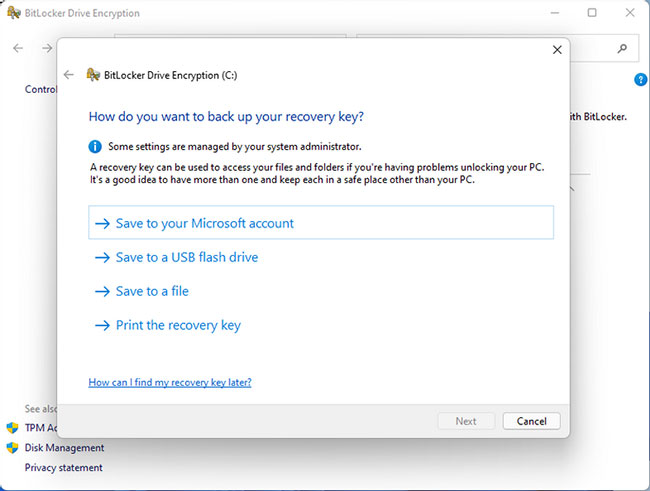This screenshot has height=491, width=650.
Task: Click arrow icon beside Save to a file
Action: [102, 292]
